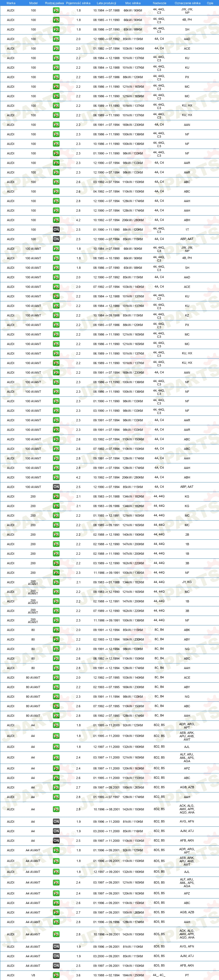
Task: Select the engine code 1T cell
Action: 187,229
